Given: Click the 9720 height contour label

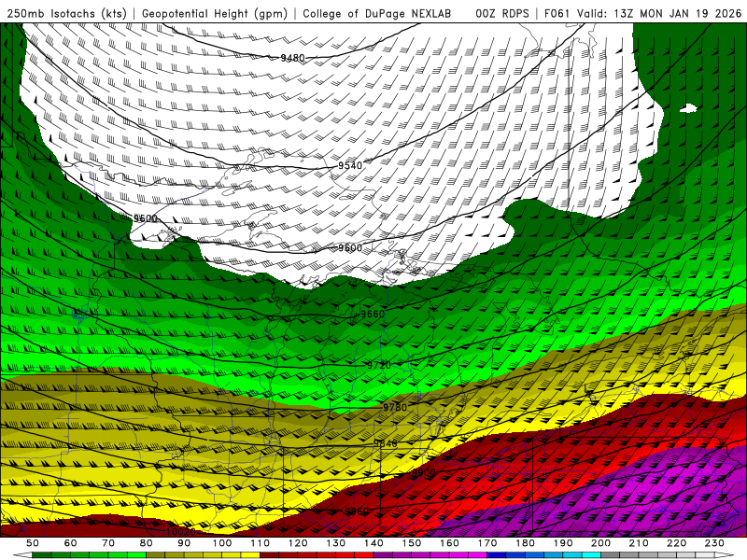Looking at the screenshot, I should tap(379, 365).
